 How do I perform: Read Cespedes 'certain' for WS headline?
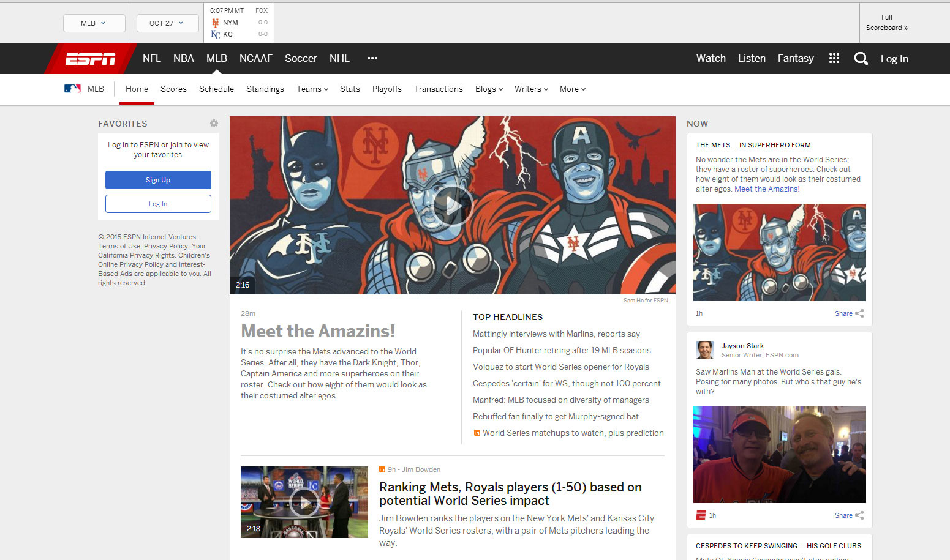point(567,383)
